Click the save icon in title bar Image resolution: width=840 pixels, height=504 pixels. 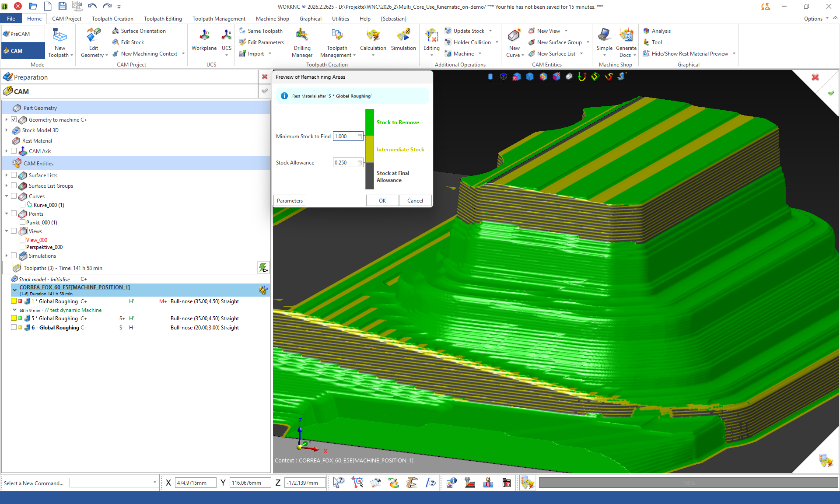[x=62, y=6]
